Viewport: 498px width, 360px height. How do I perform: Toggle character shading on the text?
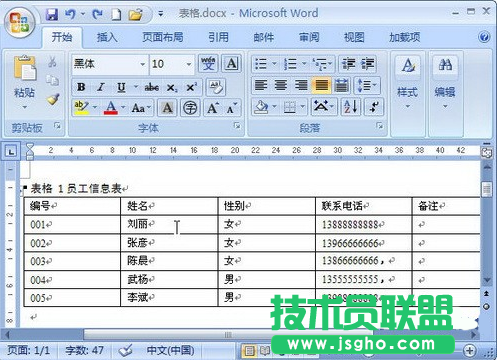point(167,108)
